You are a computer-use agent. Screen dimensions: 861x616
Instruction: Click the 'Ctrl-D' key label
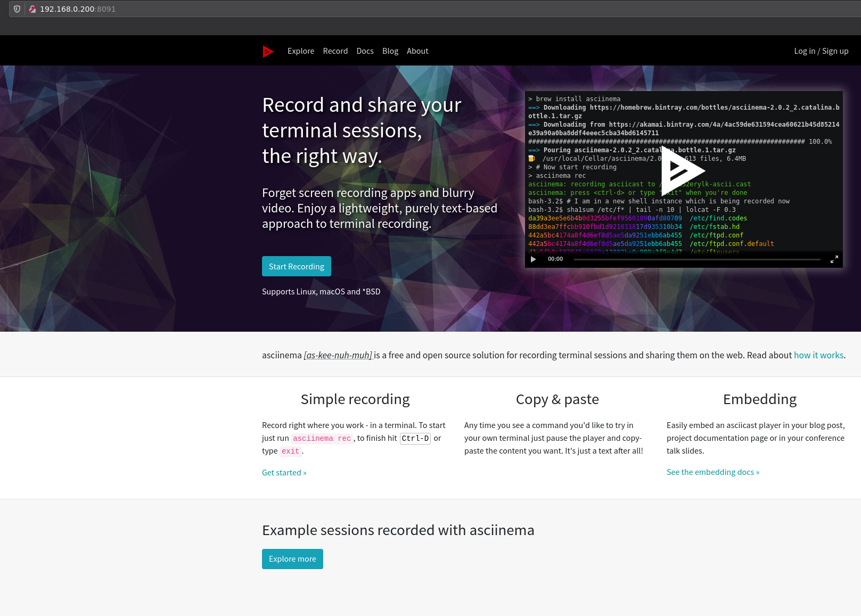coord(415,438)
